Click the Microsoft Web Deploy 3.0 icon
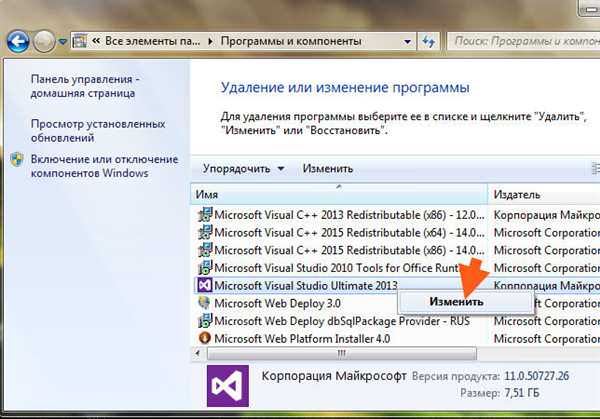Image resolution: width=600 pixels, height=419 pixels. click(205, 303)
